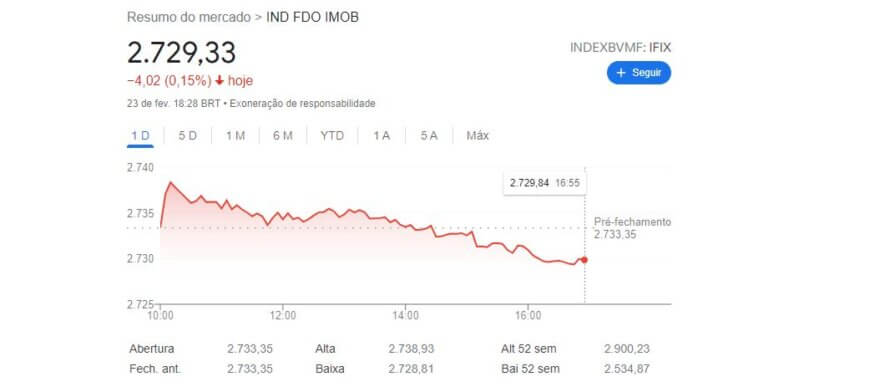Screen dimensions: 895x392
Task: Open the 6 M chart range
Action: [283, 136]
